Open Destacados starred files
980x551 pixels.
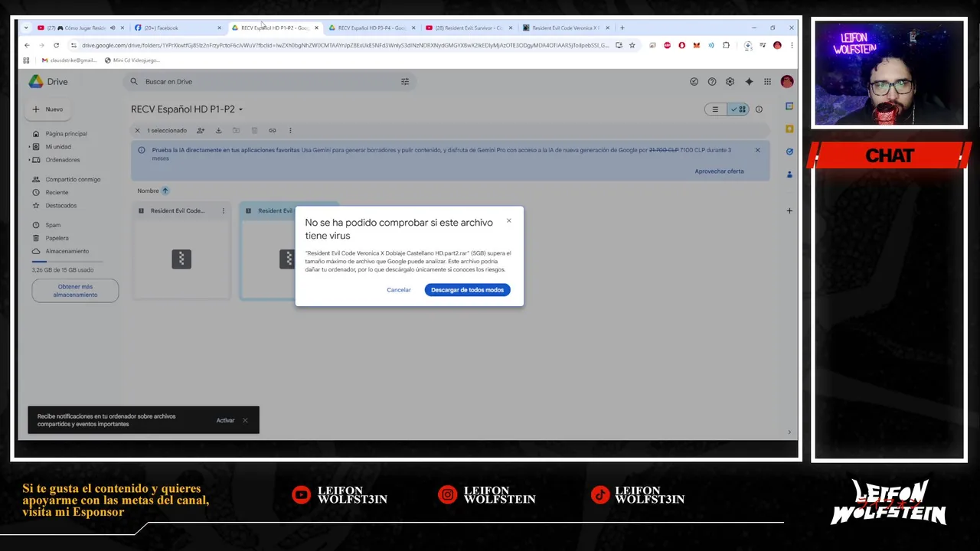click(60, 206)
